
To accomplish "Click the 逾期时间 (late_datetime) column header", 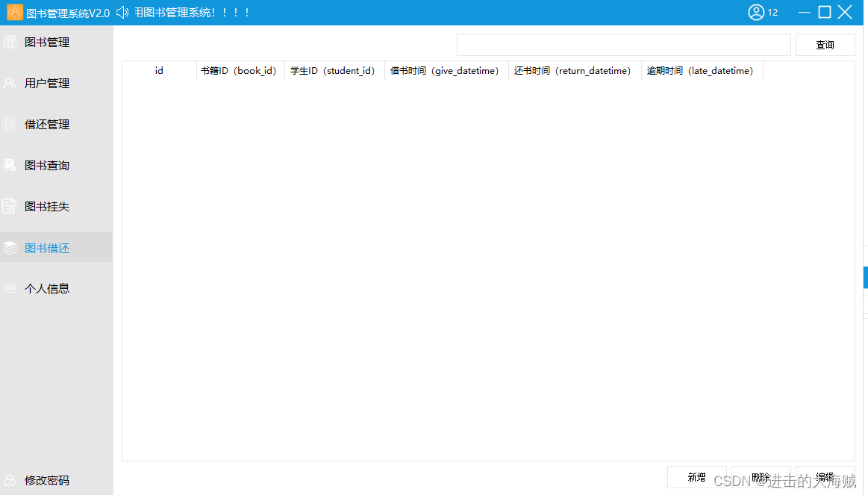I will pos(702,70).
